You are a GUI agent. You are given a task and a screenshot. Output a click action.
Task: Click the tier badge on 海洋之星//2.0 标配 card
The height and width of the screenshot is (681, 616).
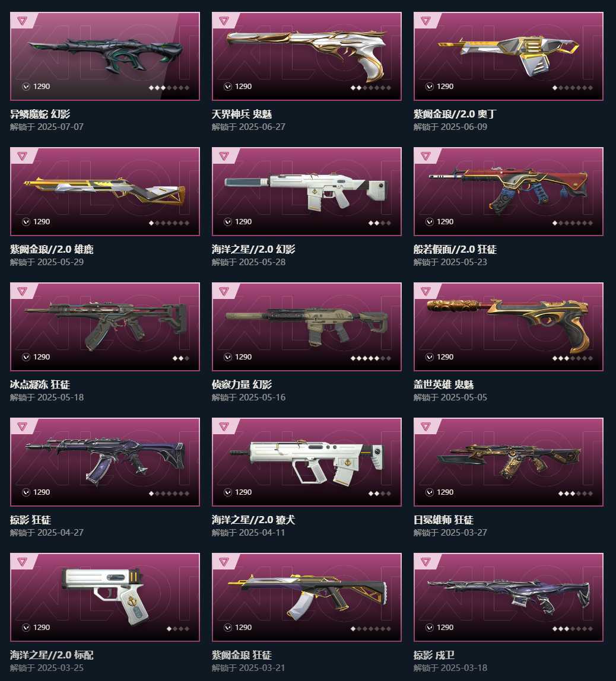22,561
